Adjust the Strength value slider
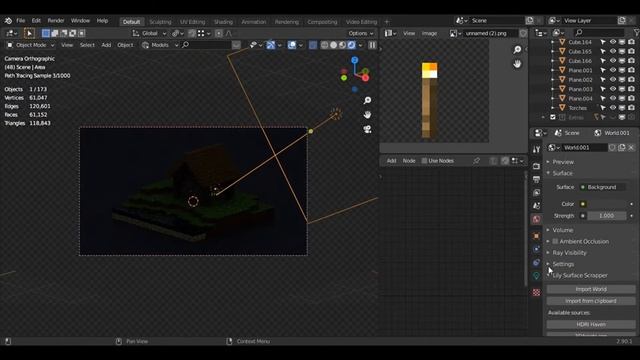This screenshot has width=640, height=360. pos(606,216)
